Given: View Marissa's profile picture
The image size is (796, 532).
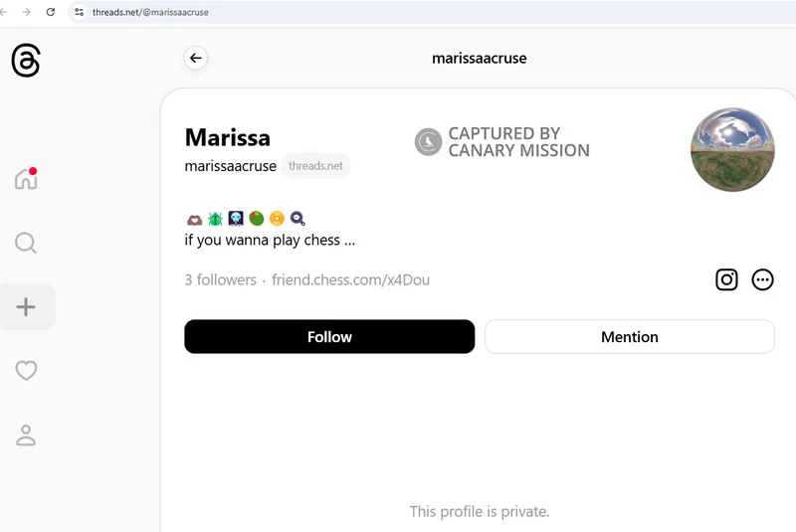Looking at the screenshot, I should coord(732,149).
